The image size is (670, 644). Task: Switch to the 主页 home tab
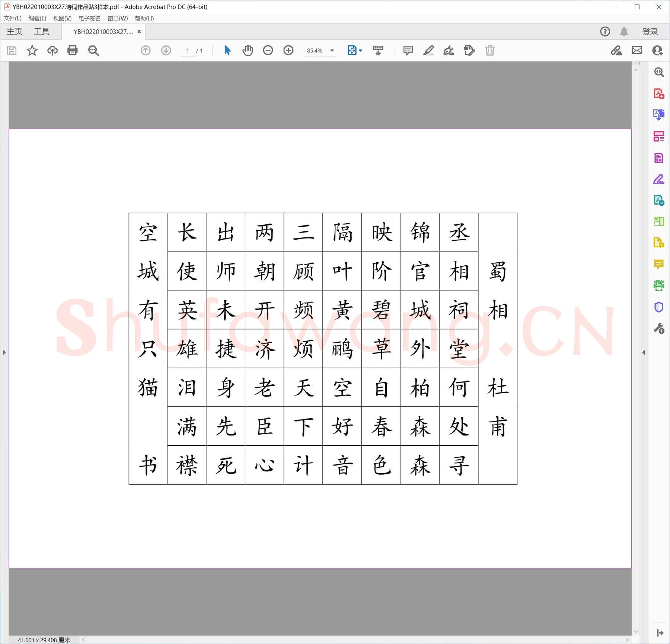[15, 32]
